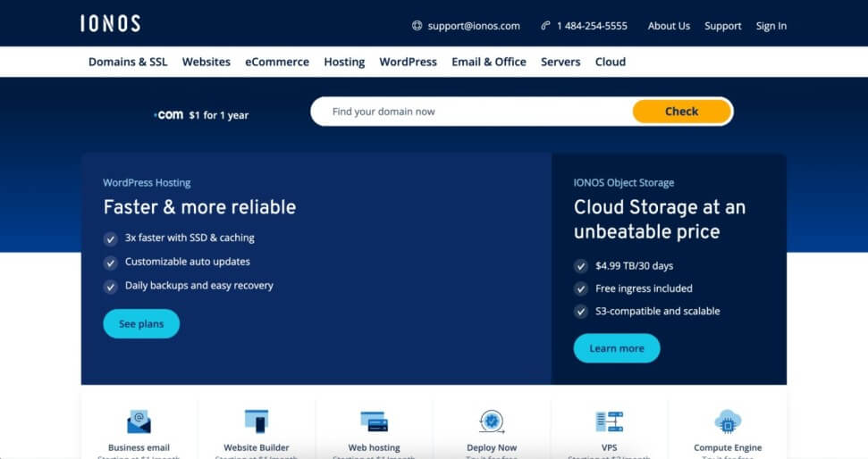Click the support@ionos.com email link

[474, 26]
